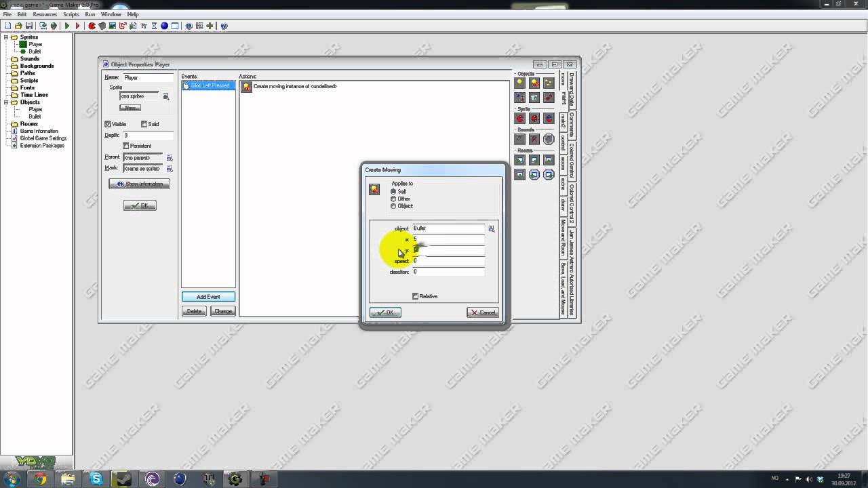Open Chrome from the Windows taskbar
Image resolution: width=868 pixels, height=488 pixels.
pos(41,479)
